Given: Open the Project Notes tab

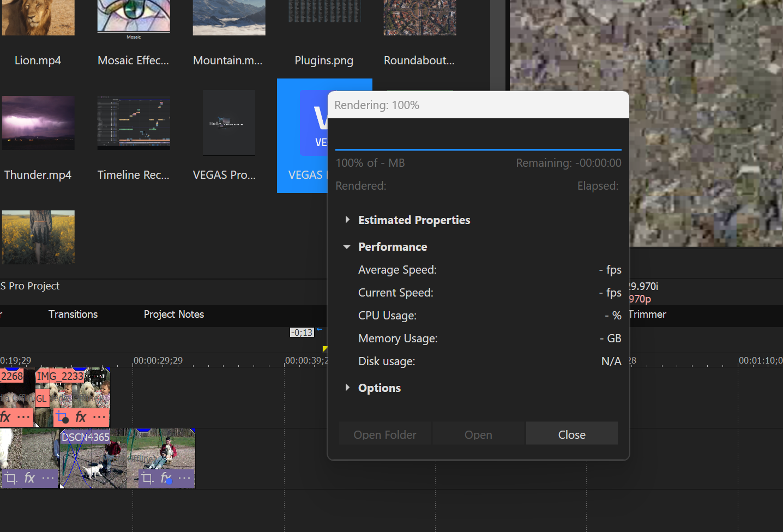Looking at the screenshot, I should point(173,315).
